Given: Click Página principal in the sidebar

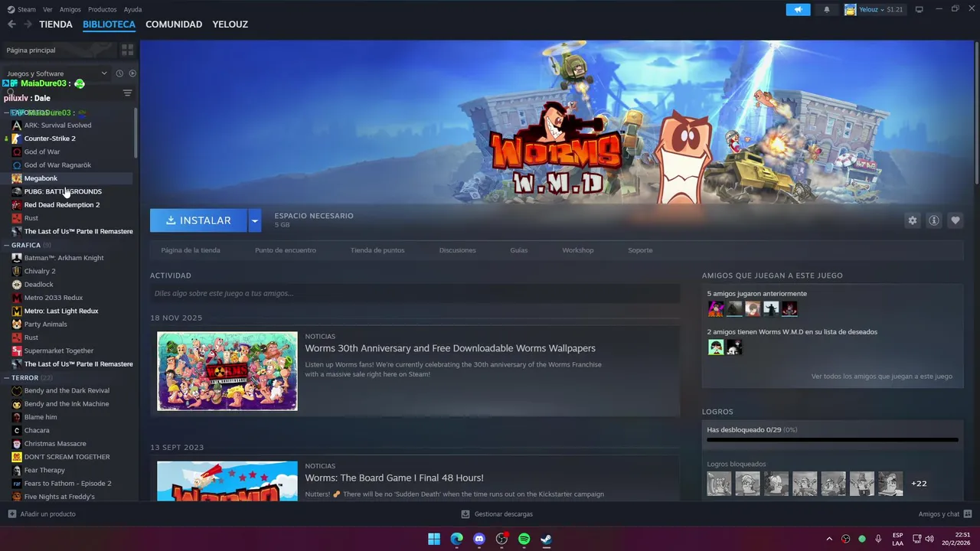Looking at the screenshot, I should click(x=60, y=50).
